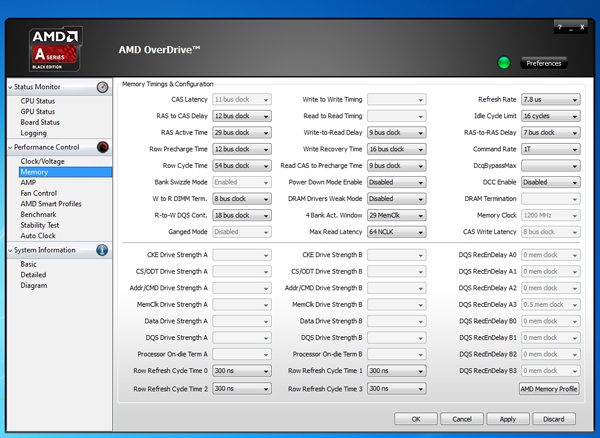Open RAS to CAS Delay dropdown
Viewport: 600px width, 438px height.
(242, 116)
